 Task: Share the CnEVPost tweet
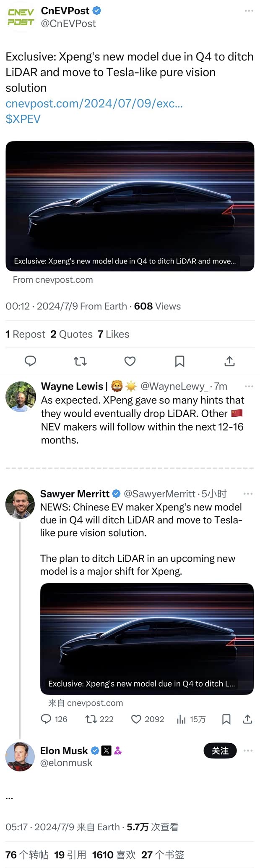(229, 361)
